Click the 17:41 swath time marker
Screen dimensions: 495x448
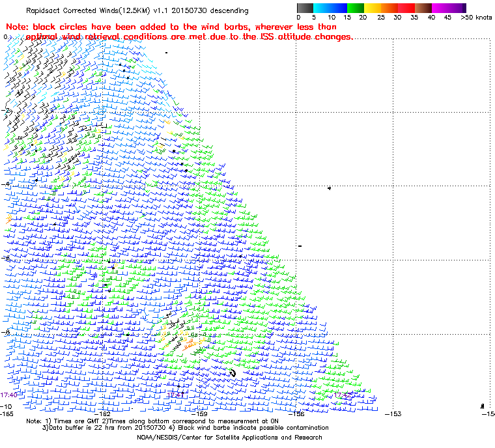[x=175, y=395]
